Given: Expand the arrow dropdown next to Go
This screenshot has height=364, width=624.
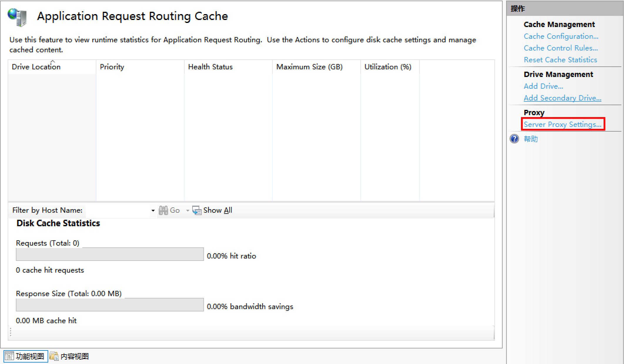Looking at the screenshot, I should point(188,210).
